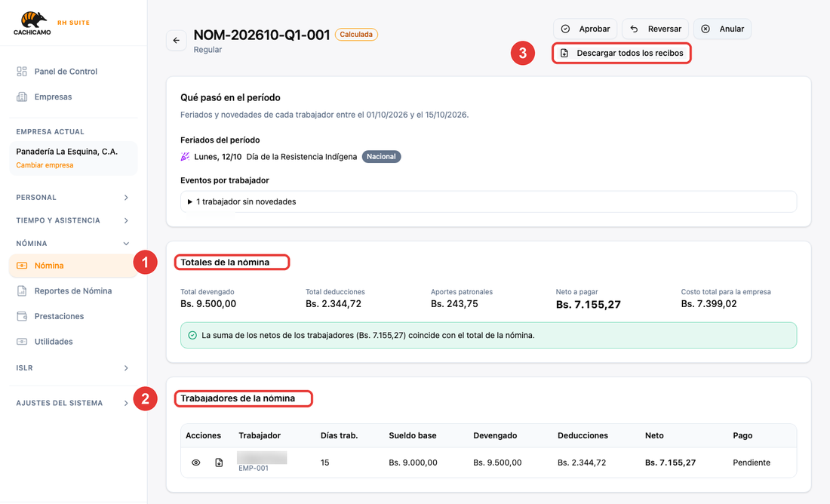Expand the '1 trabajador sin novedades' row

pos(488,201)
